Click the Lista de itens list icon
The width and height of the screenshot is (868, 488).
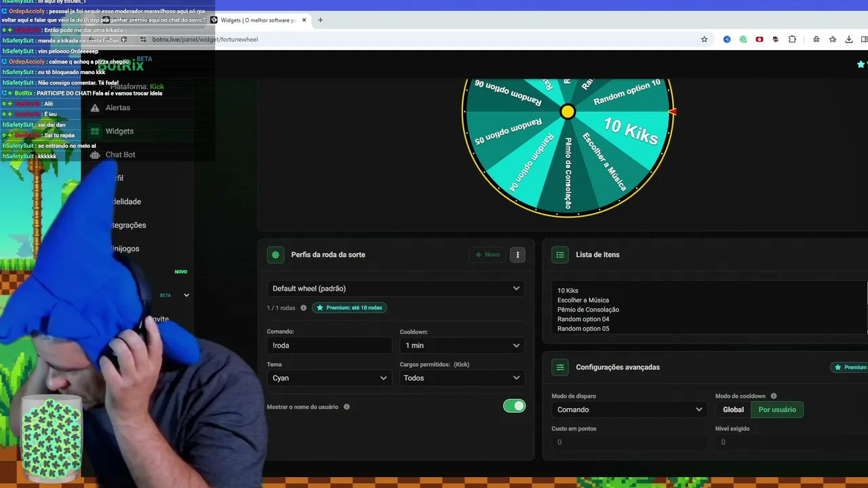tap(560, 255)
